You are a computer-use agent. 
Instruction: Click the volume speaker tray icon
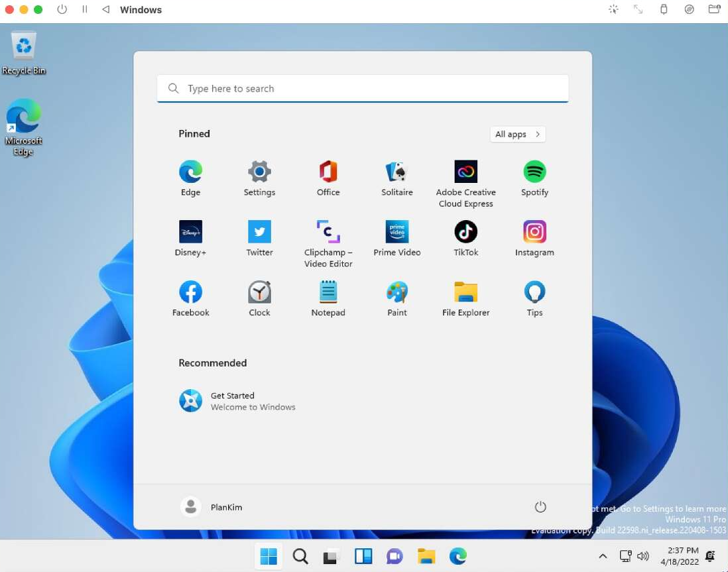tap(643, 555)
